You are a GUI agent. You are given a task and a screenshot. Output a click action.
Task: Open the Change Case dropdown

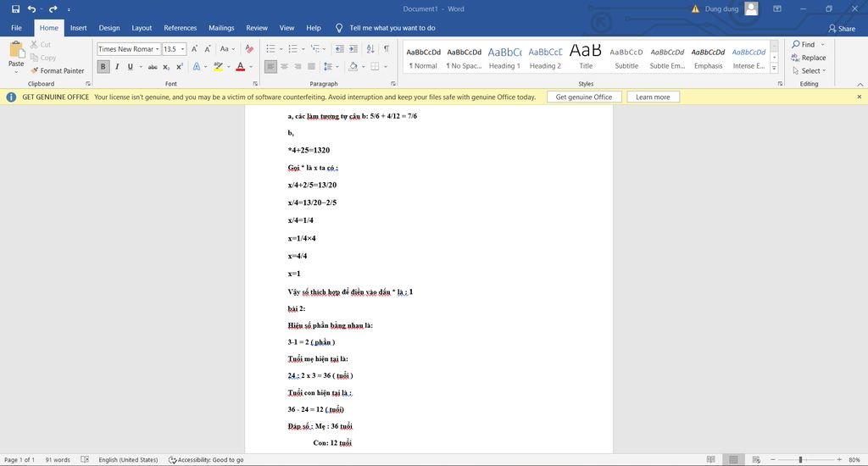(x=227, y=48)
